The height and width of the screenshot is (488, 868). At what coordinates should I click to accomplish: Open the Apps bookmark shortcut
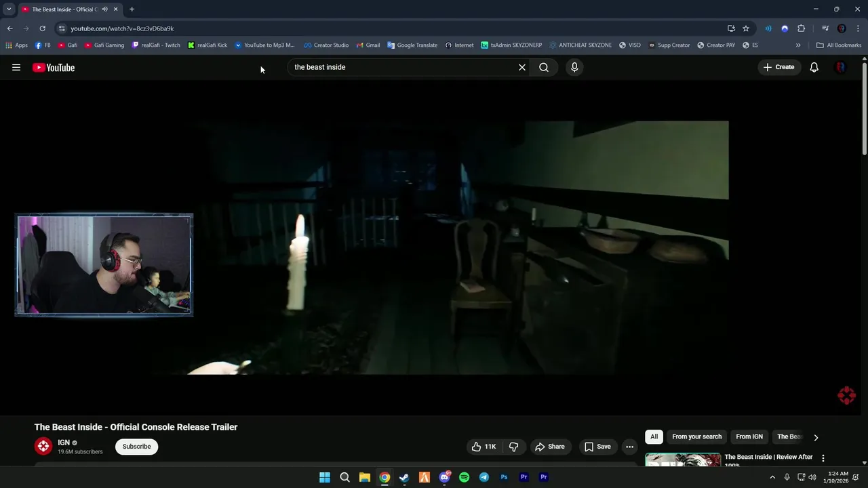16,45
